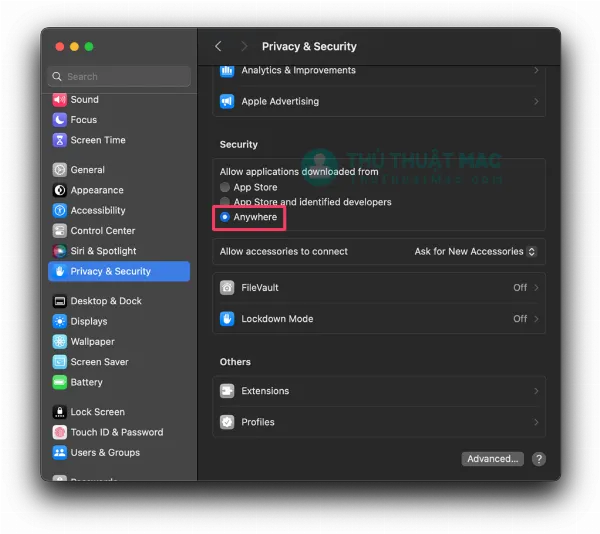Open the Wallpaper flower icon

59,342
